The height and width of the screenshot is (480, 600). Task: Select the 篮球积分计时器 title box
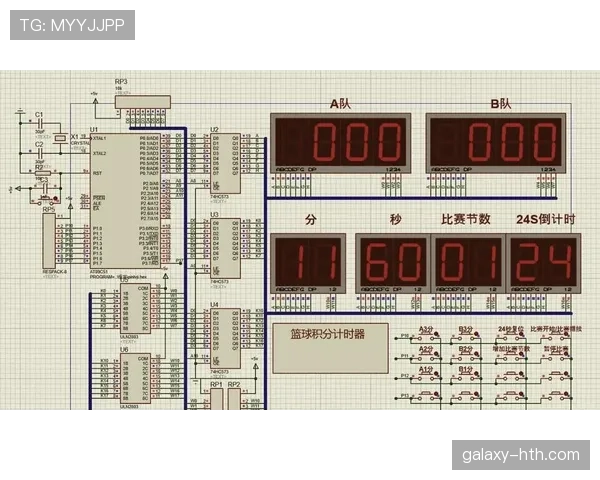click(x=330, y=348)
